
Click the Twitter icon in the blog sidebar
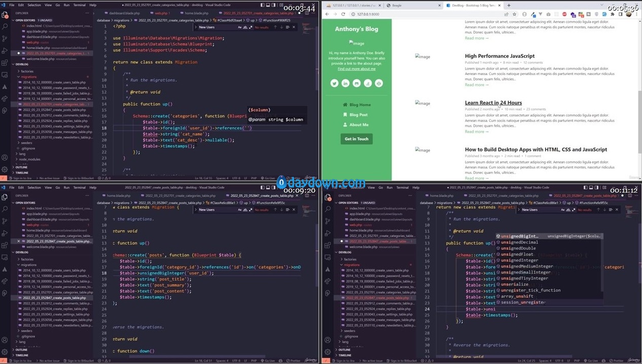point(334,83)
